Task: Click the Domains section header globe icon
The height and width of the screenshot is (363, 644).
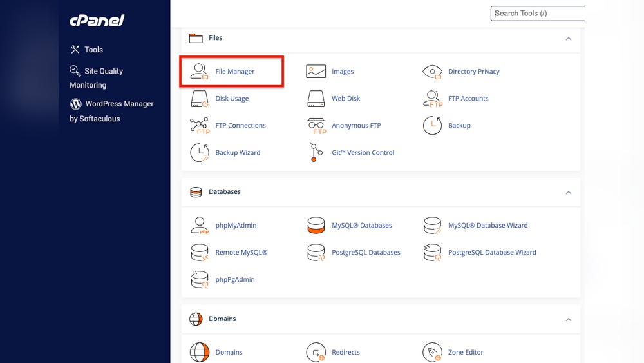Action: coord(196,319)
